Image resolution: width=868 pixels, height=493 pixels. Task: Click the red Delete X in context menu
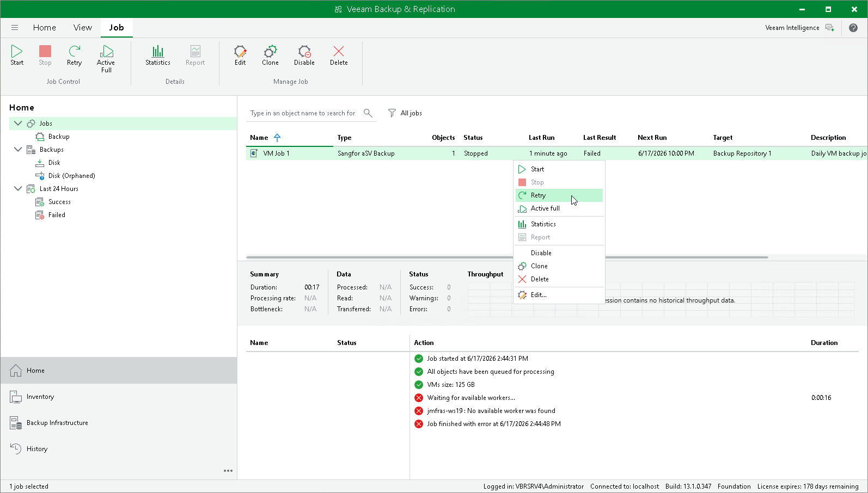point(522,279)
